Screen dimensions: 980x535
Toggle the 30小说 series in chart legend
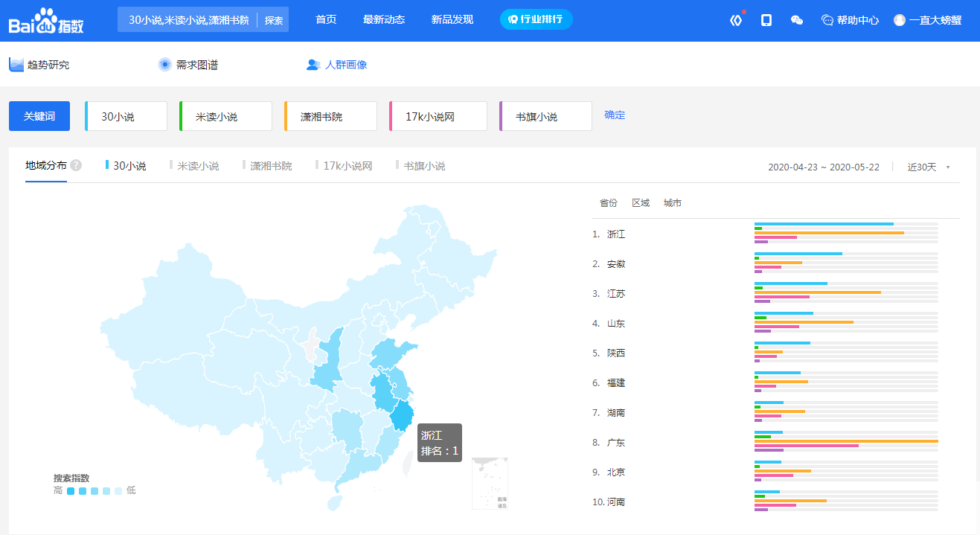[x=126, y=166]
